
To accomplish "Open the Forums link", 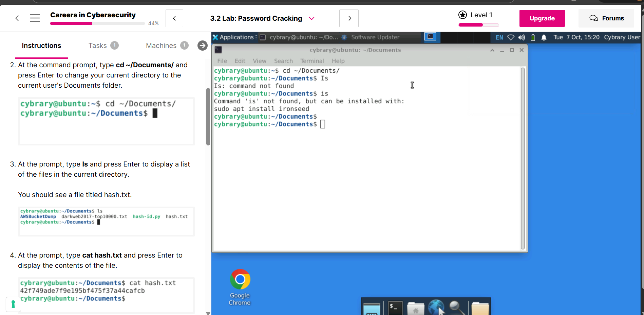I will tap(606, 18).
